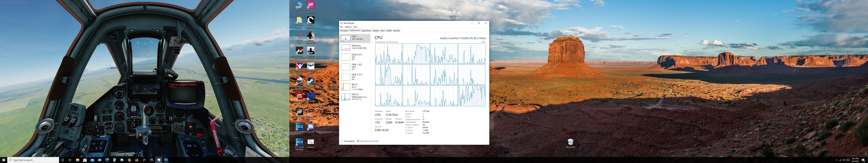The width and height of the screenshot is (868, 163).
Task: Select Disk 2 (C:) in the sidebar
Action: (355, 77)
